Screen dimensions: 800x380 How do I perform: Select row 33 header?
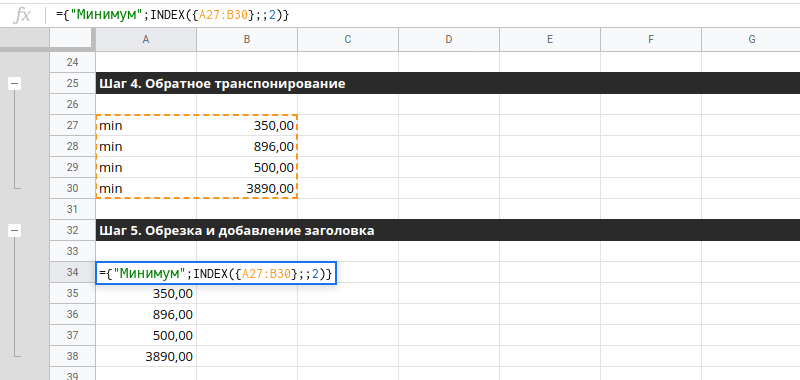coord(72,251)
